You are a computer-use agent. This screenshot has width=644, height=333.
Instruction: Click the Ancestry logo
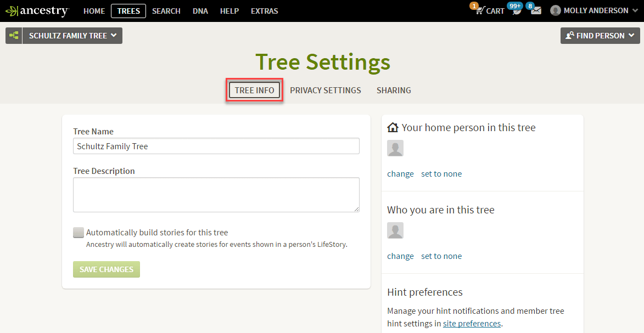pyautogui.click(x=37, y=10)
